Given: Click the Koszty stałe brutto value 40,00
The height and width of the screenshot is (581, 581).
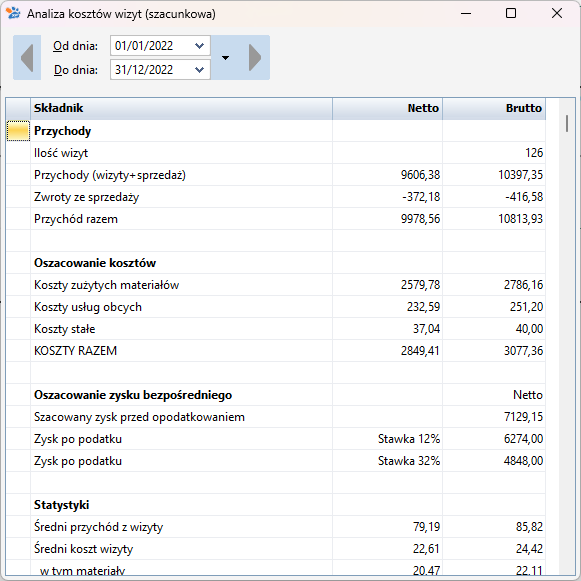Looking at the screenshot, I should pos(529,329).
